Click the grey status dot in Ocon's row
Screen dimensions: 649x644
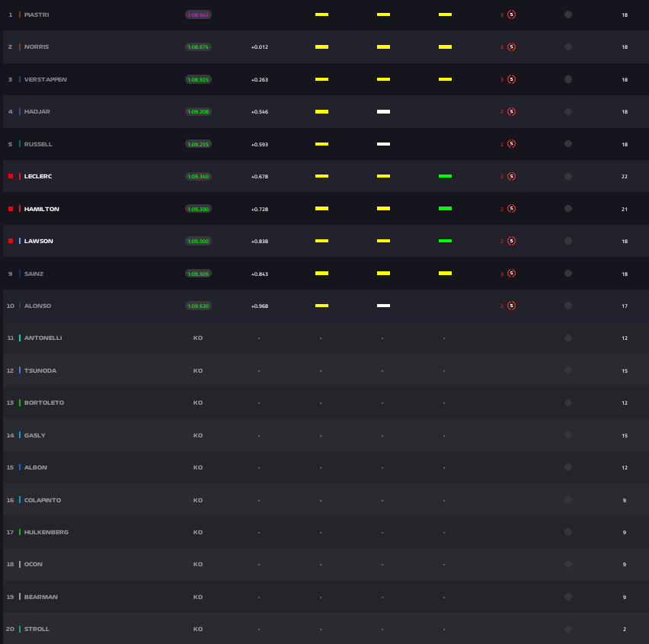[x=568, y=564]
